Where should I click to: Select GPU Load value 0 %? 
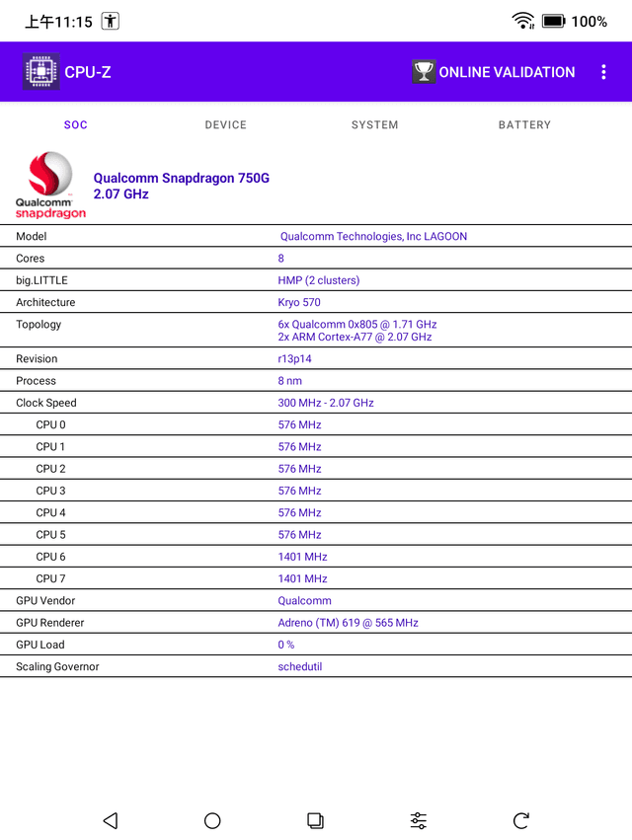285,645
